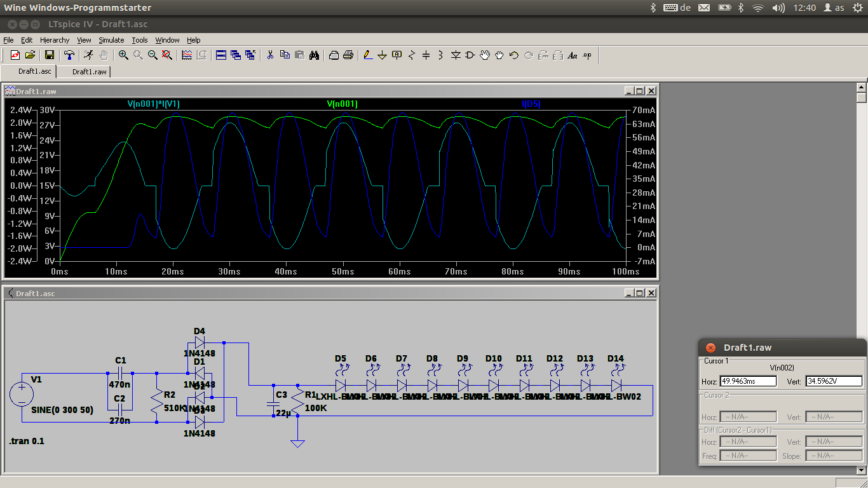
Task: Click the Find binoculars icon
Action: point(314,55)
